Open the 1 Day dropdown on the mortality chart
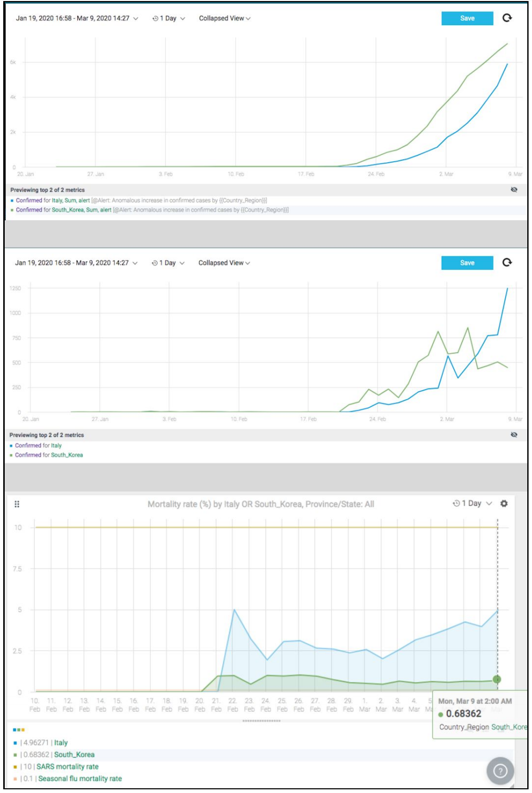The height and width of the screenshot is (793, 532). (473, 504)
